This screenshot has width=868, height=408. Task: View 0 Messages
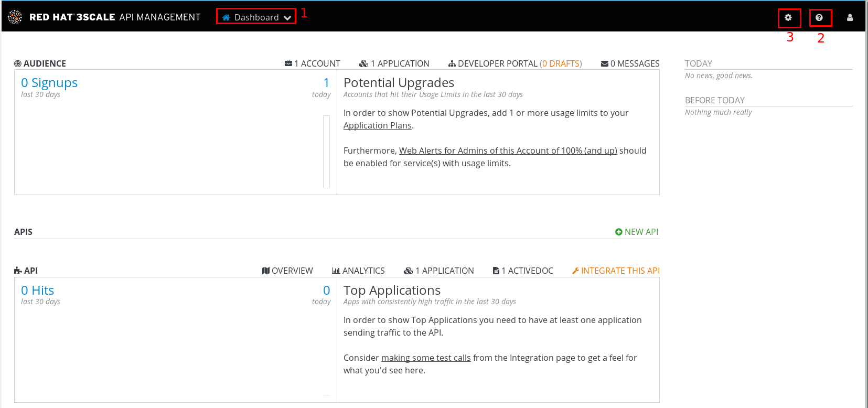(630, 63)
